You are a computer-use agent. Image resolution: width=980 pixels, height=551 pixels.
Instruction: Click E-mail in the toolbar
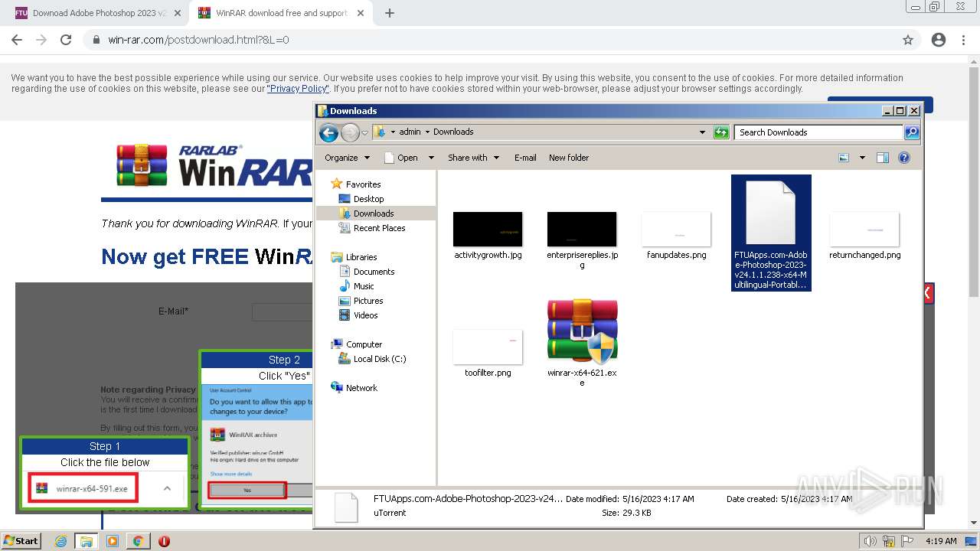(525, 158)
